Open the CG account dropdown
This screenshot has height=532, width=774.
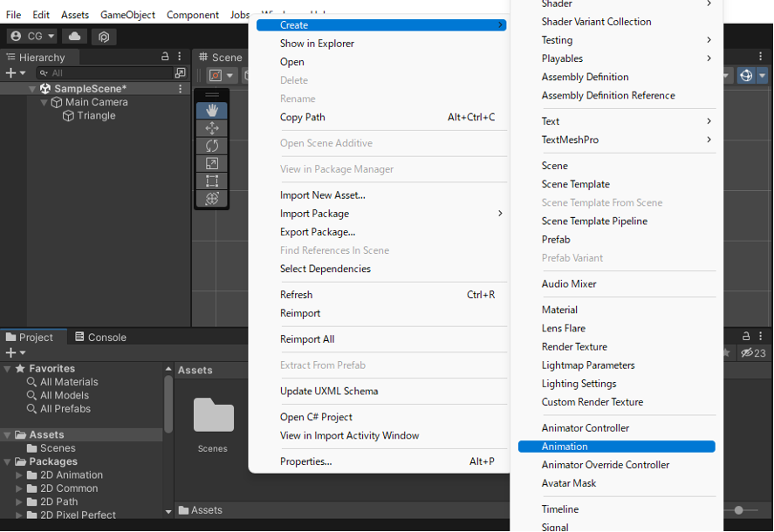32,37
